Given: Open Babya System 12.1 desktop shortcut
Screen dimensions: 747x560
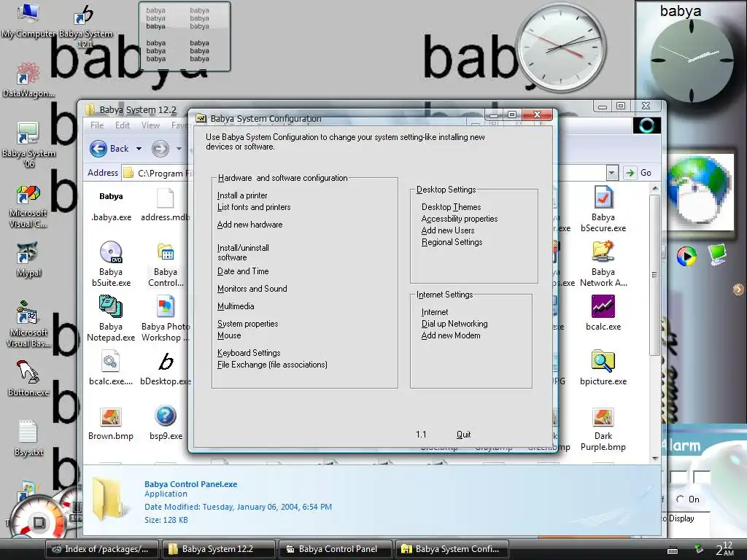Looking at the screenshot, I should point(85,25).
